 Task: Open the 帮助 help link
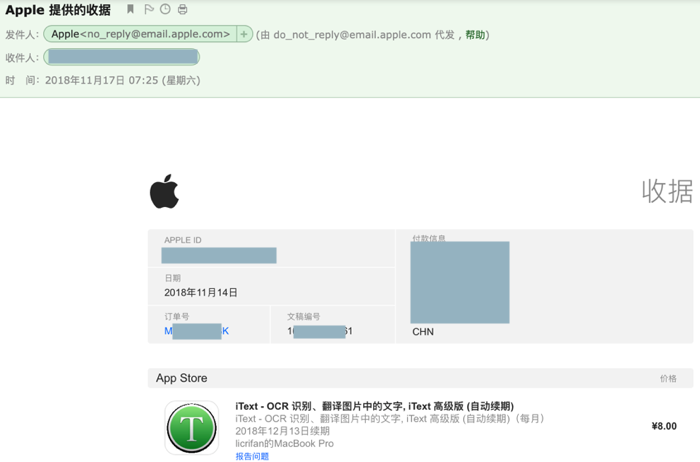click(475, 35)
